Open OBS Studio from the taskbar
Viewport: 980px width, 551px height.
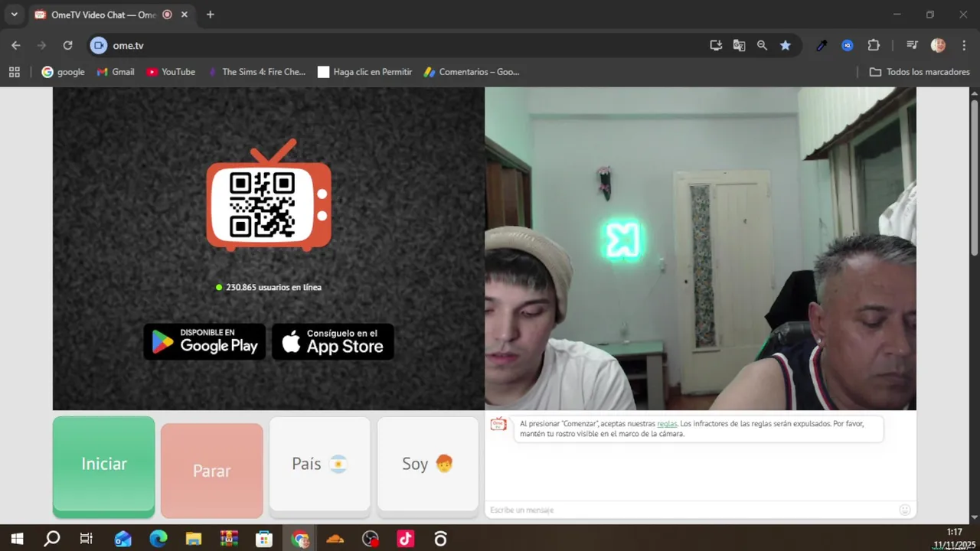[371, 539]
